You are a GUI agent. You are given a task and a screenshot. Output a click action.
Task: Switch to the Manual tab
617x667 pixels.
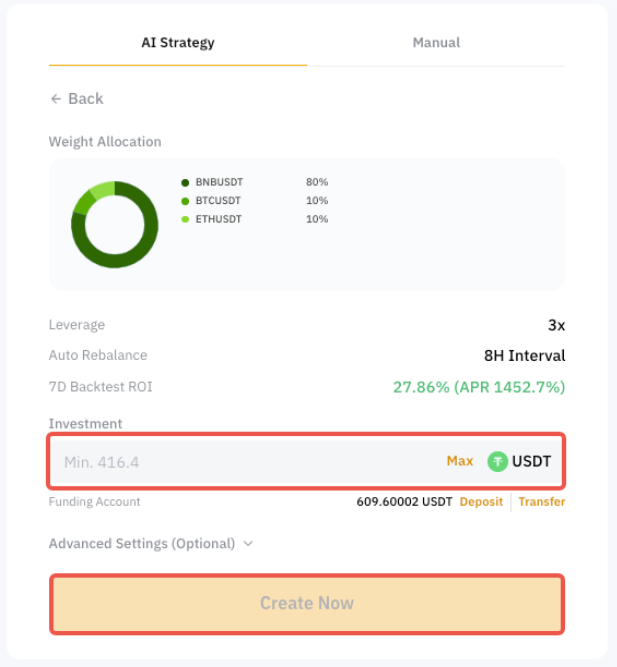click(x=436, y=43)
